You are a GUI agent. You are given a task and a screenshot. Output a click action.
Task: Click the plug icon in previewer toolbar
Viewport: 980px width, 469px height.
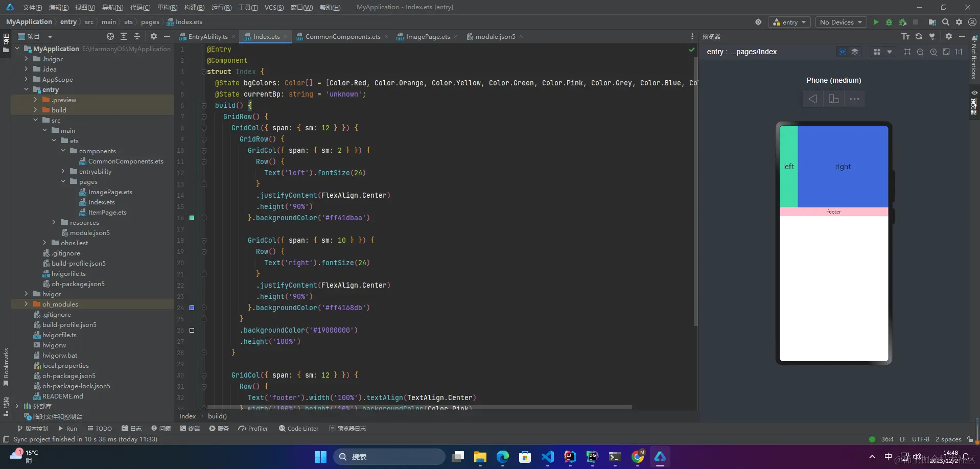[x=932, y=36]
